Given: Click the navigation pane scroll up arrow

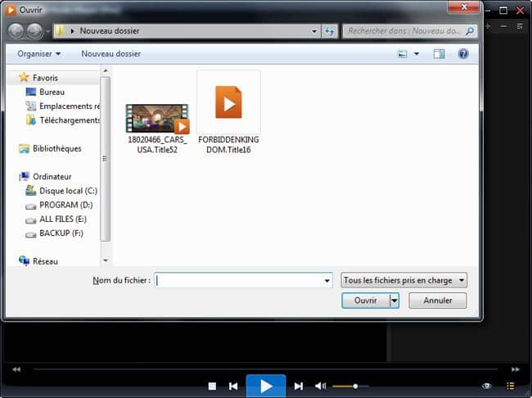Looking at the screenshot, I should coord(106,71).
